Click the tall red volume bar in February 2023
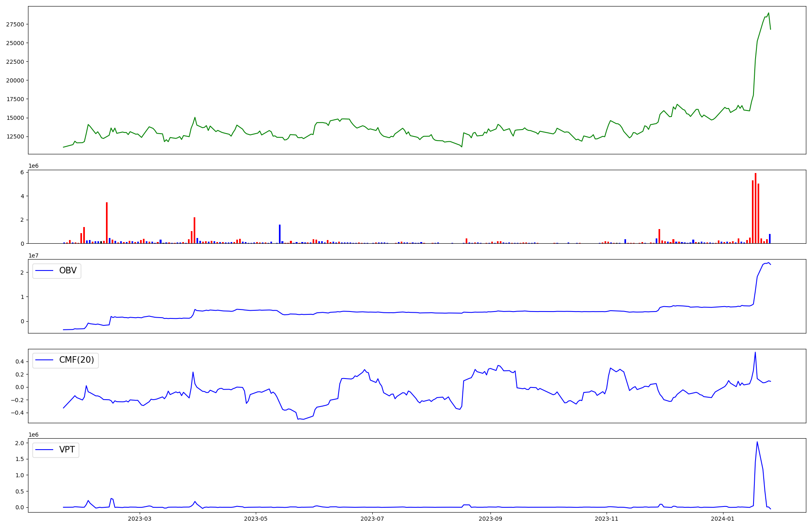The image size is (812, 528). pyautogui.click(x=107, y=223)
